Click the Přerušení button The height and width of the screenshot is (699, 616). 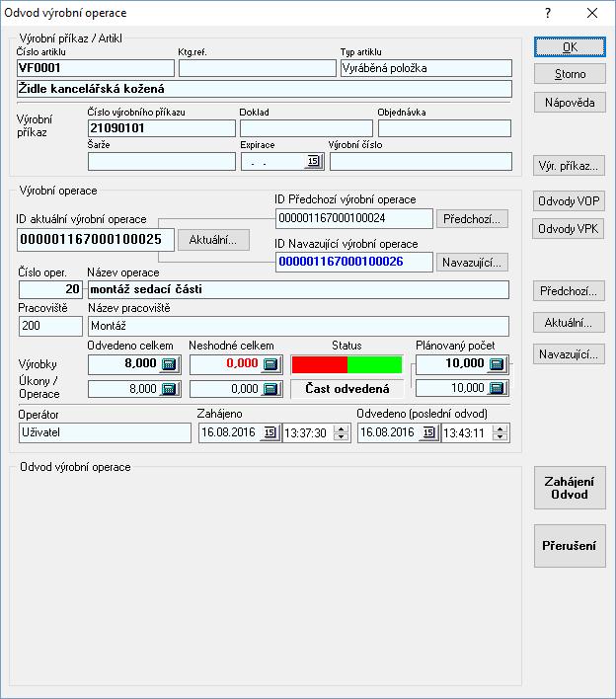tap(570, 546)
